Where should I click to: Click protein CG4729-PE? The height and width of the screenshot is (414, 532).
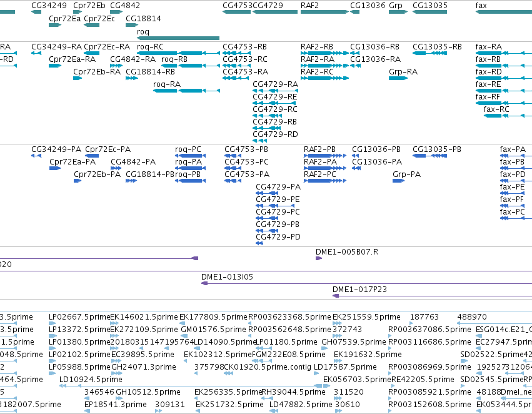pyautogui.click(x=275, y=206)
